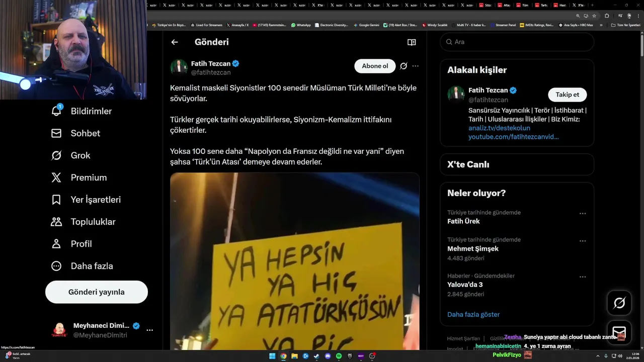
Task: Open the browser extensions puzzle icon
Action: (x=607, y=16)
